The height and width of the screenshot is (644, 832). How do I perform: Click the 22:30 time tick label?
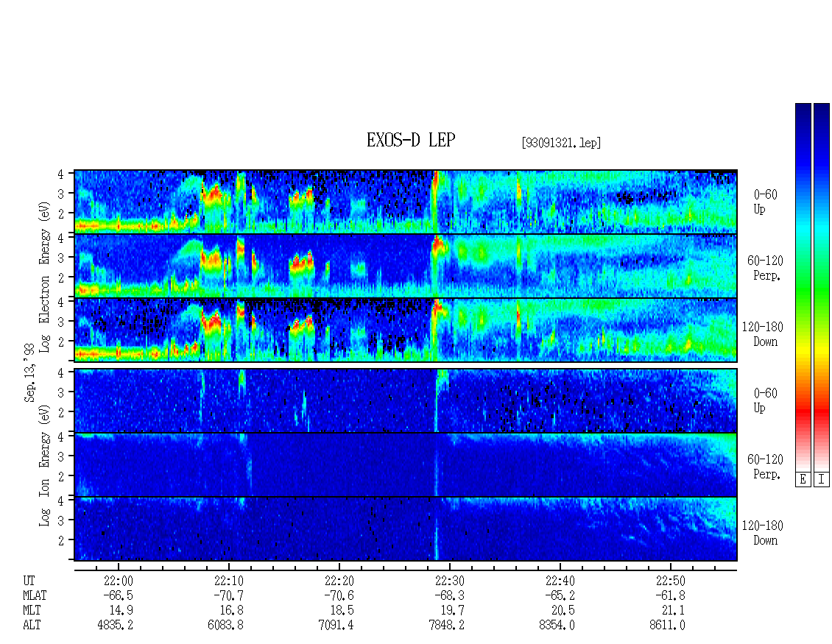450,581
